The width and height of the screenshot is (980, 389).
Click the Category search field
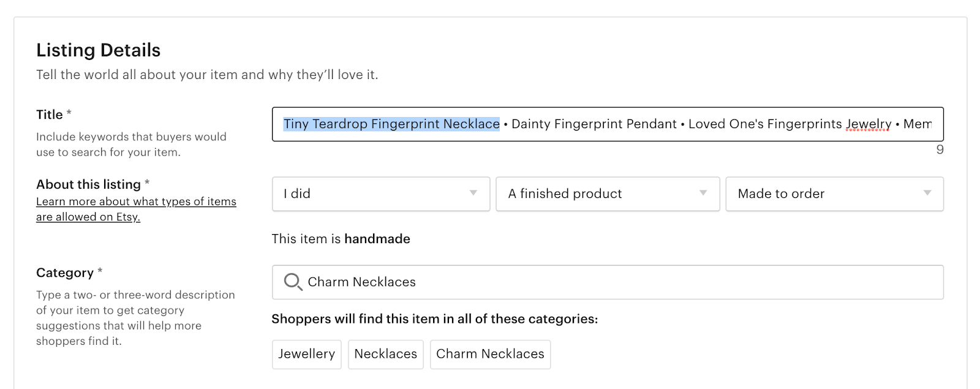(x=608, y=282)
